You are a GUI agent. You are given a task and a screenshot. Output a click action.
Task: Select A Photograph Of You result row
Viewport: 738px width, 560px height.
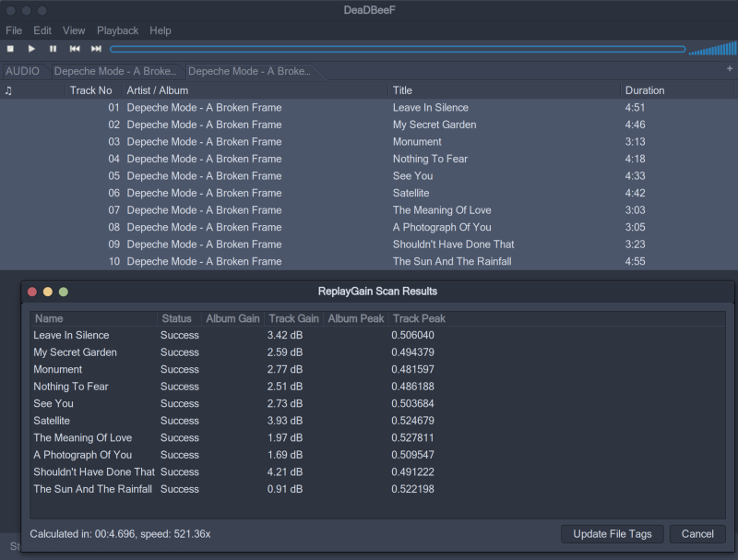point(377,455)
